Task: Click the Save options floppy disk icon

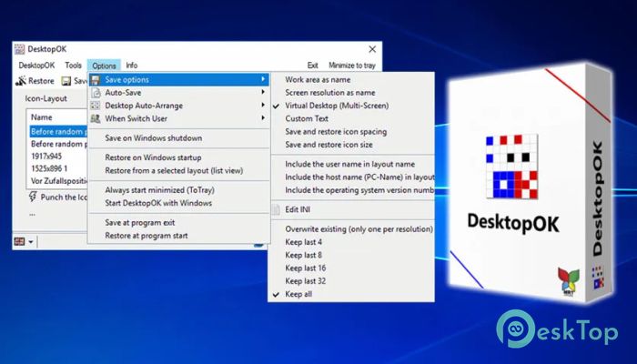Action: tap(96, 80)
